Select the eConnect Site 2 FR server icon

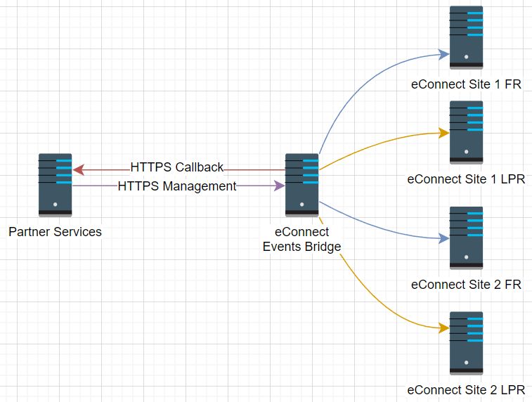pos(466,238)
